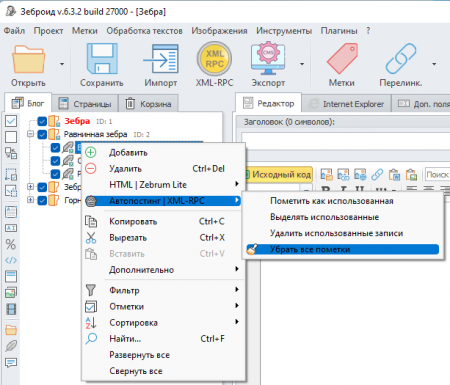Choose Найти… in the context menu

click(x=162, y=339)
